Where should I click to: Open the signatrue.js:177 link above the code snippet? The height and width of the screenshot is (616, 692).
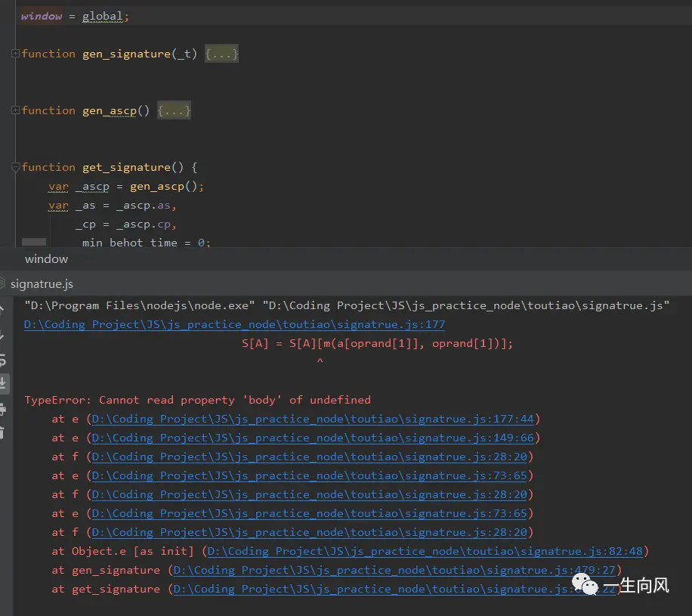click(234, 324)
